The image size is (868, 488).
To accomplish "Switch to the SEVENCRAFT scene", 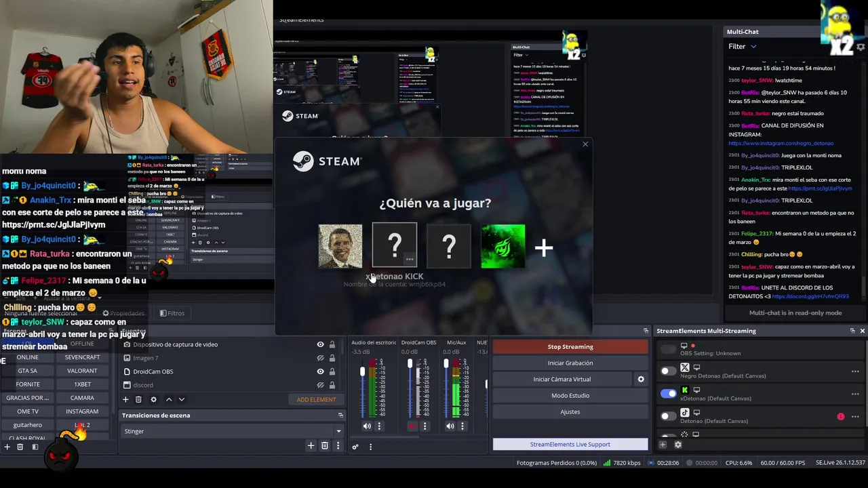I will click(x=82, y=357).
